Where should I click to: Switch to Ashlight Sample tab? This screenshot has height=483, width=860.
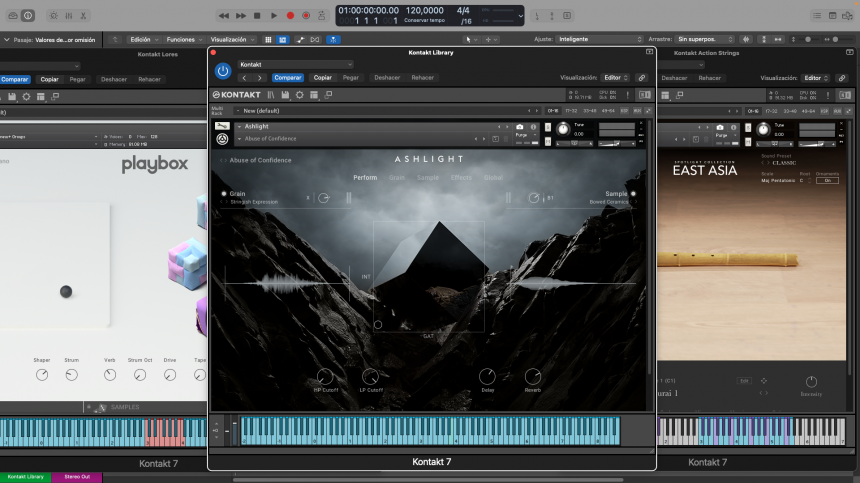pos(428,178)
